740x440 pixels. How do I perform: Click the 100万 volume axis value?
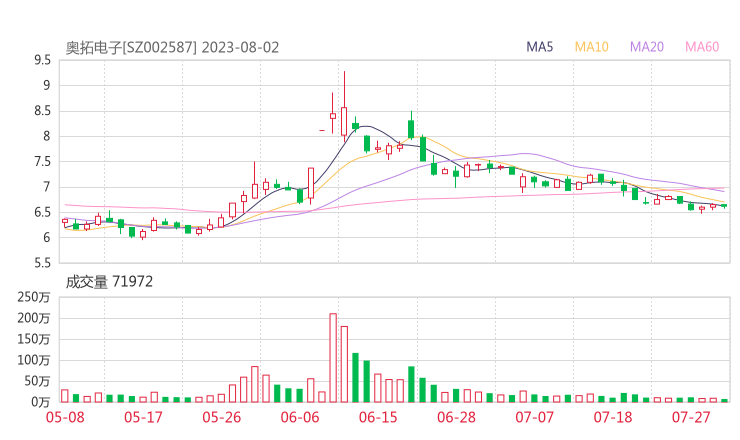(x=34, y=361)
